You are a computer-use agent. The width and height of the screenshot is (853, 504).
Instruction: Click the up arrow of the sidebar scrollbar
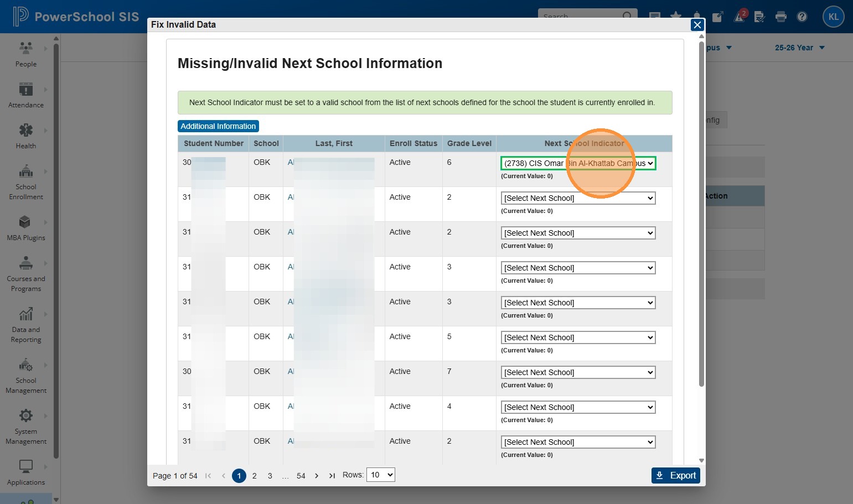pos(56,38)
